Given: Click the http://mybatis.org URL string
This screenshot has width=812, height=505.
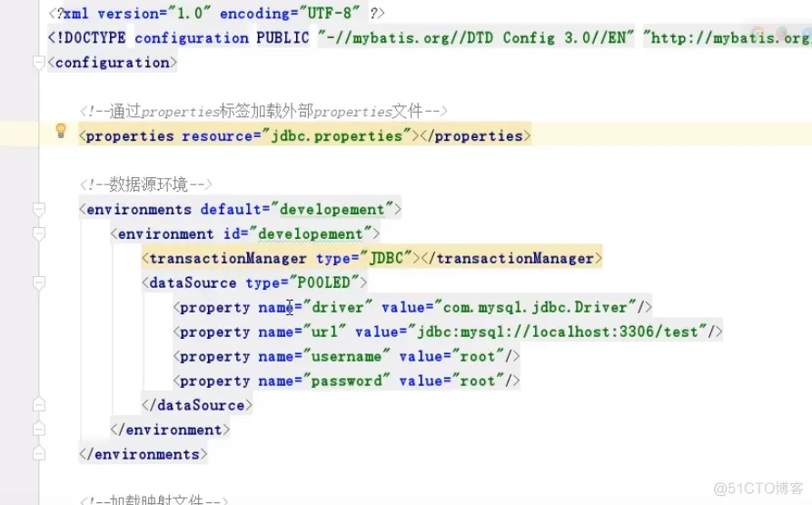Looking at the screenshot, I should click(x=728, y=38).
